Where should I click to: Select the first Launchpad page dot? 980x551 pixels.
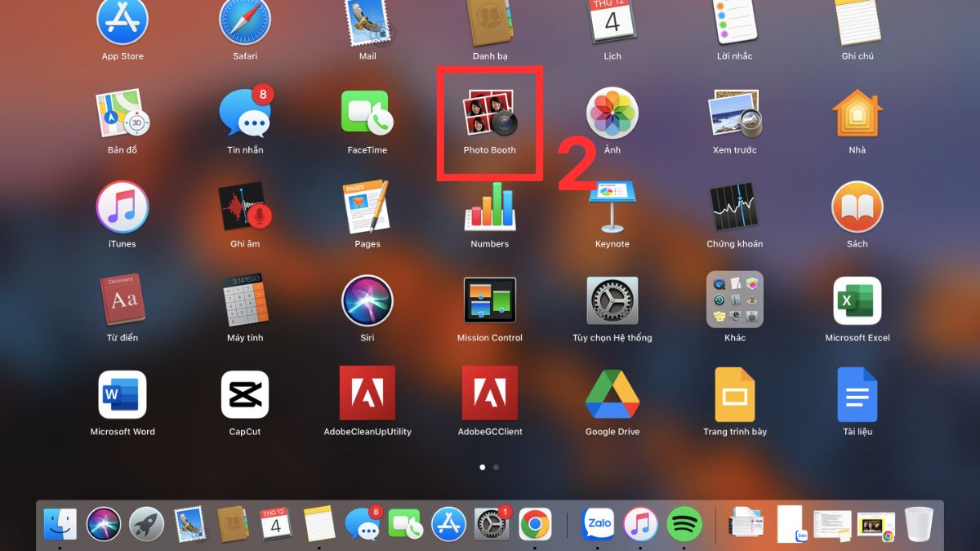tap(482, 468)
